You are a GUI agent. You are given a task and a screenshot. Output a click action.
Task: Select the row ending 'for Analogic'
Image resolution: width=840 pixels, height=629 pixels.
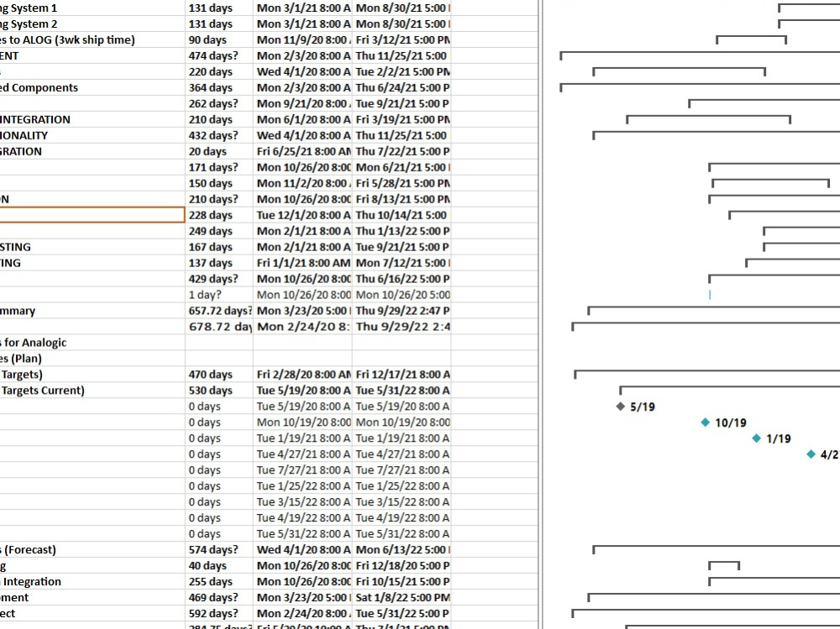pyautogui.click(x=34, y=343)
